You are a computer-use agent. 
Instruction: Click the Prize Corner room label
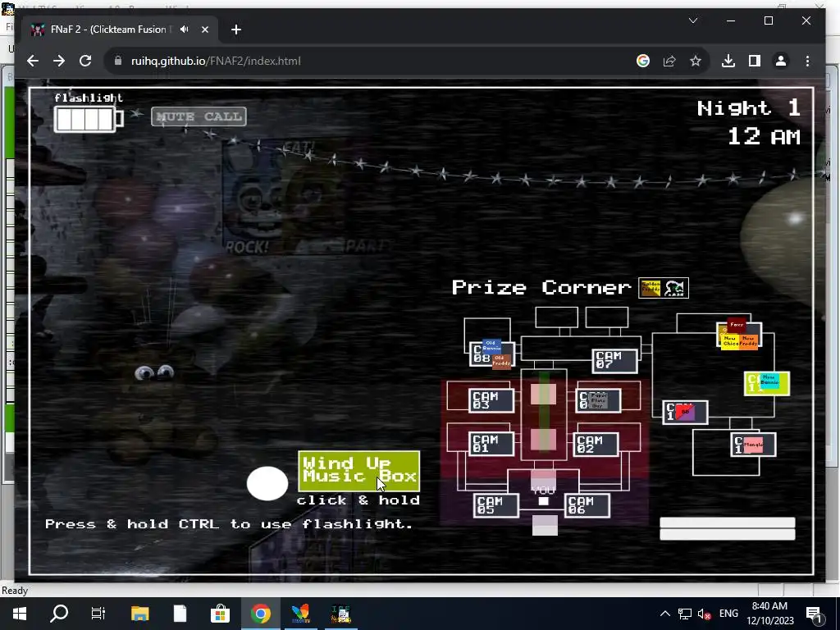[541, 288]
